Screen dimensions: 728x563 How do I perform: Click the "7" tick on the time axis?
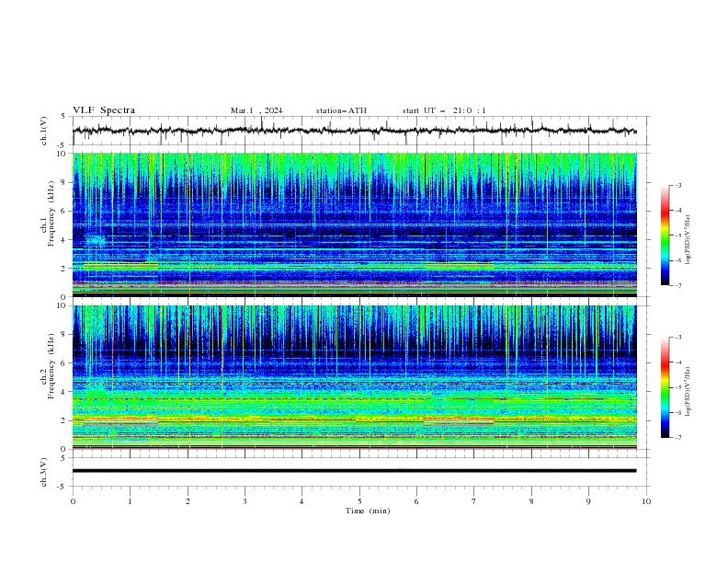[x=474, y=501]
